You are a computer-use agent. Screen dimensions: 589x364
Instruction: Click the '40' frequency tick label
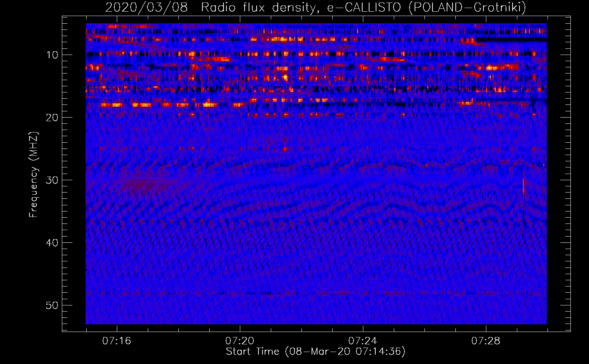(x=52, y=243)
